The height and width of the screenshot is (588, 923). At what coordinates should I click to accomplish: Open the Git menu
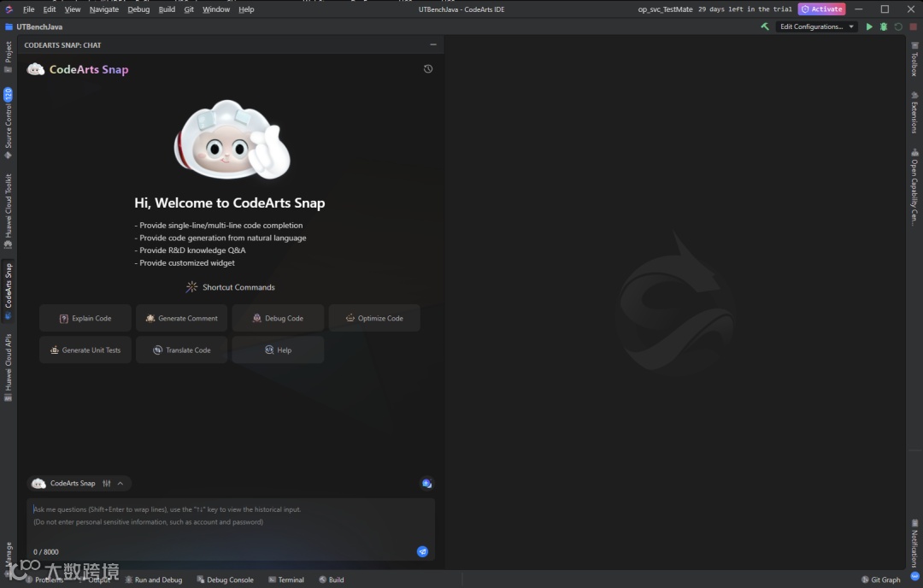click(x=189, y=9)
